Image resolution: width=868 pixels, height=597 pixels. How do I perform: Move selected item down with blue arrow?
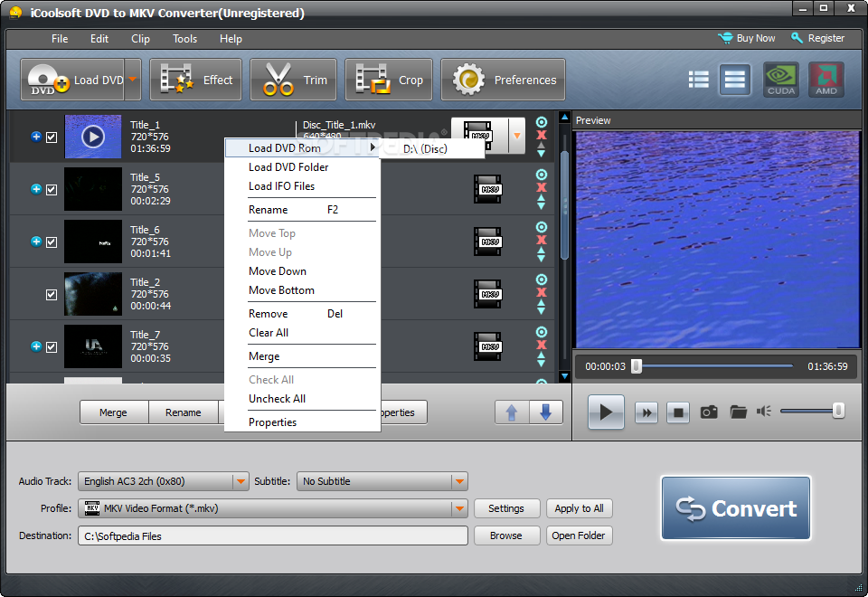pos(546,412)
